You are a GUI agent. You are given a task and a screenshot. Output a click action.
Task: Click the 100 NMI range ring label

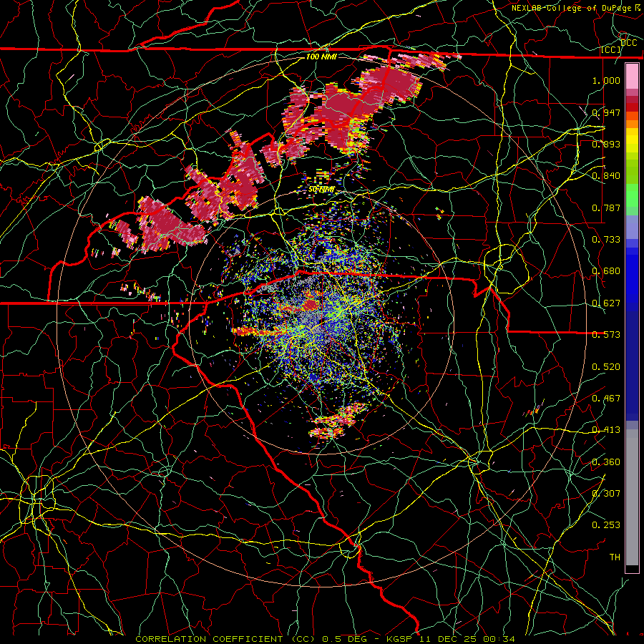coord(321,57)
